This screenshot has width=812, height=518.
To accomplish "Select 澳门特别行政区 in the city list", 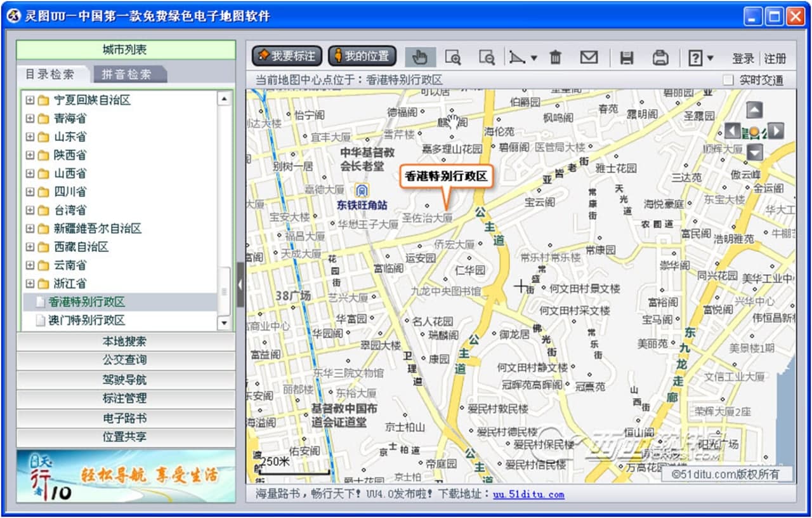I will click(87, 320).
